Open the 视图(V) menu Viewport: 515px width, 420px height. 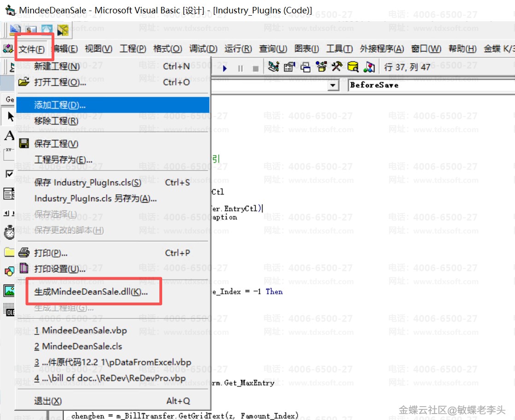pyautogui.click(x=99, y=49)
